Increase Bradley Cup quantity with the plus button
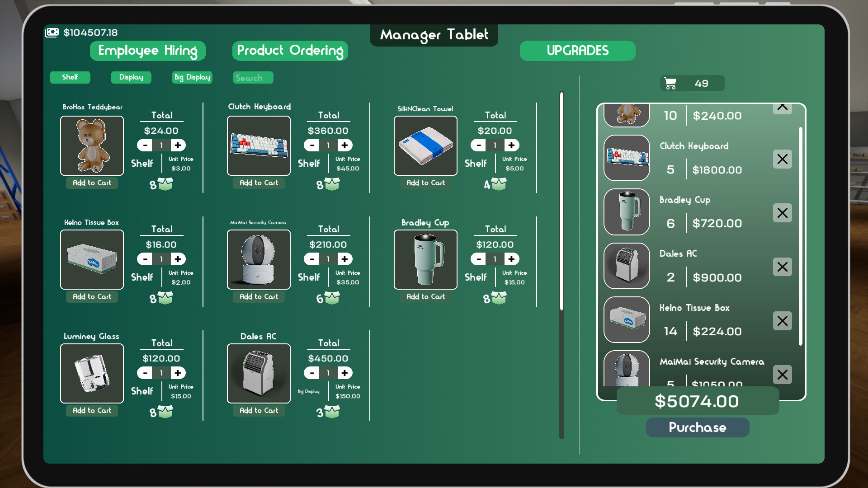This screenshot has height=488, width=868. point(512,259)
